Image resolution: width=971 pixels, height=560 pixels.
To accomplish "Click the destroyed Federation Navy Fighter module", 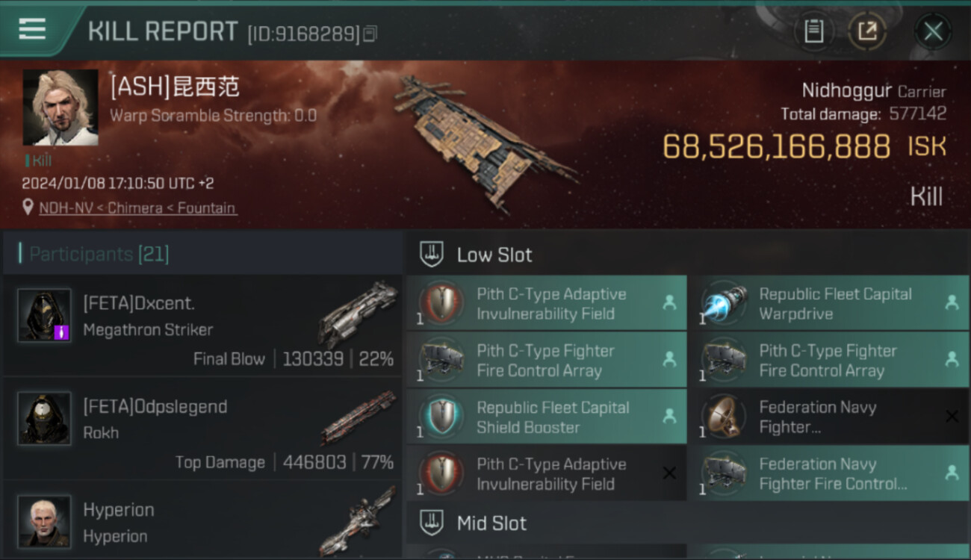I will click(x=829, y=417).
